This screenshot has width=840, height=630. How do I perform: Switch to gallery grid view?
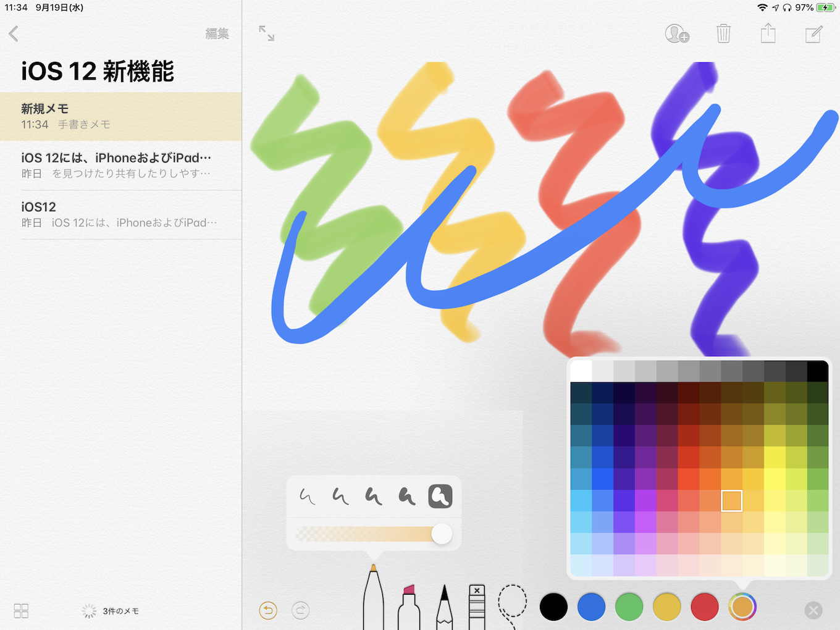(x=21, y=611)
